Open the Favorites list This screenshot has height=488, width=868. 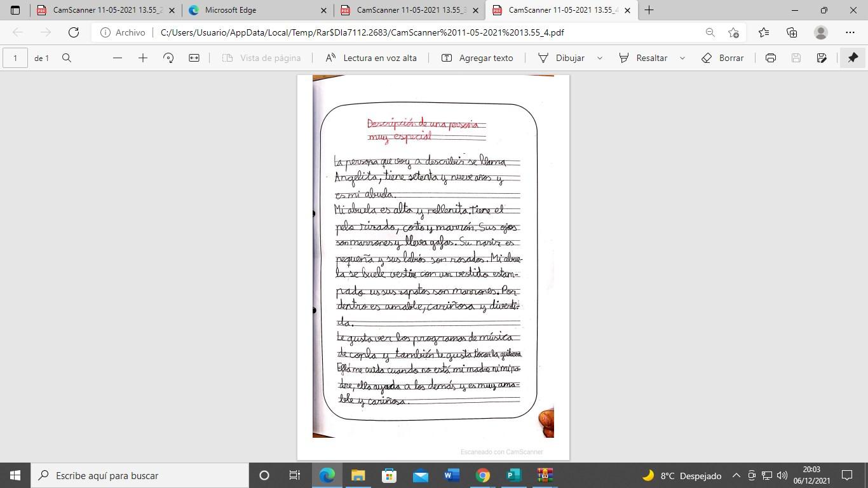(x=764, y=32)
